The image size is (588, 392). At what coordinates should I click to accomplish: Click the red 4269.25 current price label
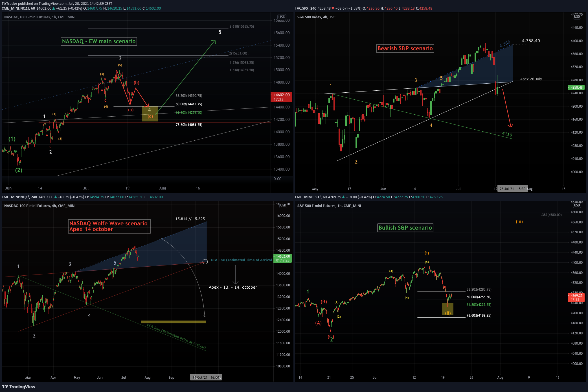point(576,298)
